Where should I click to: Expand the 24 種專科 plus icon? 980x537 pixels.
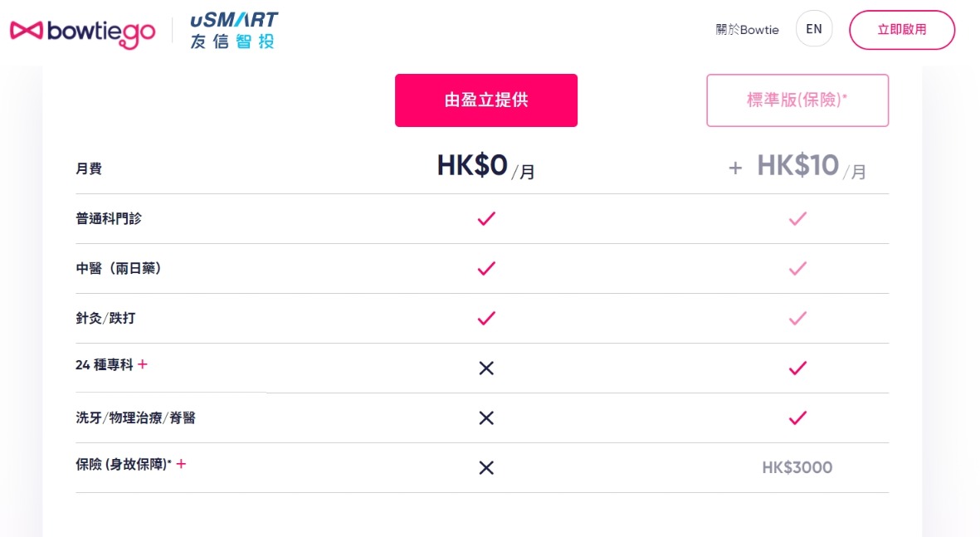click(143, 364)
